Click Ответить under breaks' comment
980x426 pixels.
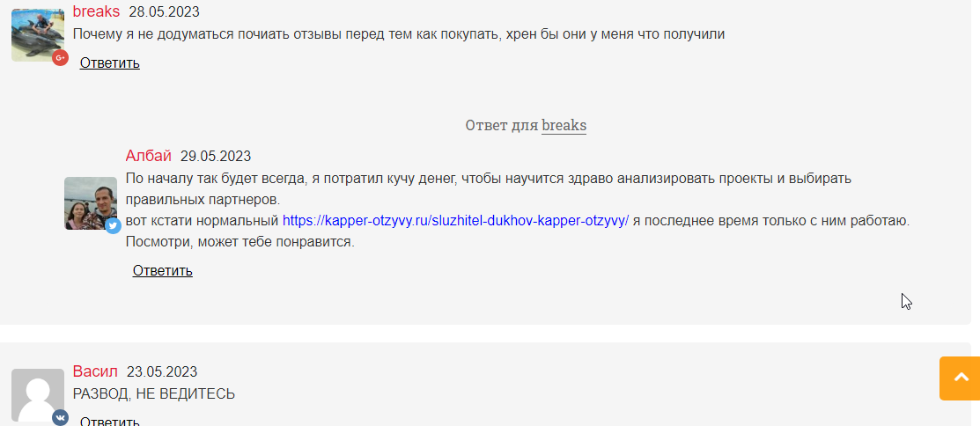click(110, 63)
